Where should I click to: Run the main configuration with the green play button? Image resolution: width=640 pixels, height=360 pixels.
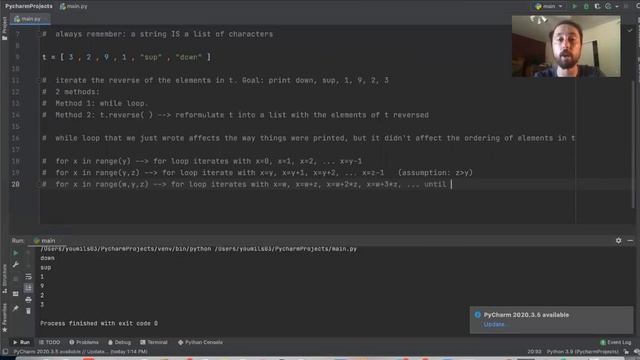(x=575, y=6)
